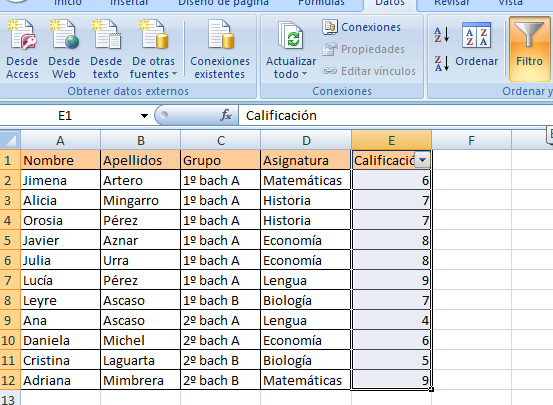Open the De otras fuentes dropdown

click(x=153, y=50)
